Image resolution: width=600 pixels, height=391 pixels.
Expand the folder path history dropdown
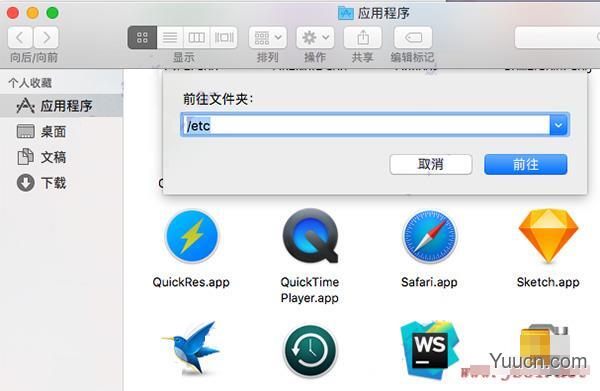click(559, 125)
